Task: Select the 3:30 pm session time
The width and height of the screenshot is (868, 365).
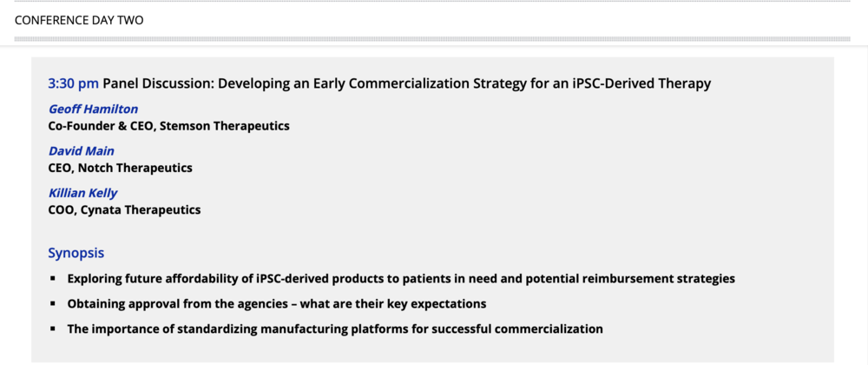Action: (73, 84)
